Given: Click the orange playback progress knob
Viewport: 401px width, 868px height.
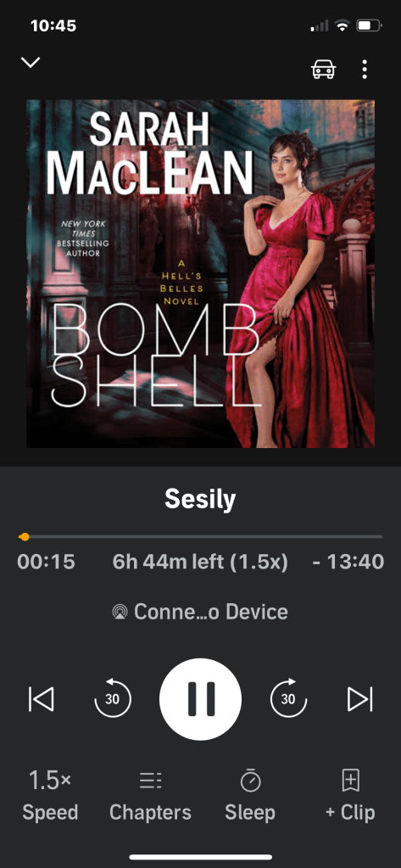Looking at the screenshot, I should (24, 536).
